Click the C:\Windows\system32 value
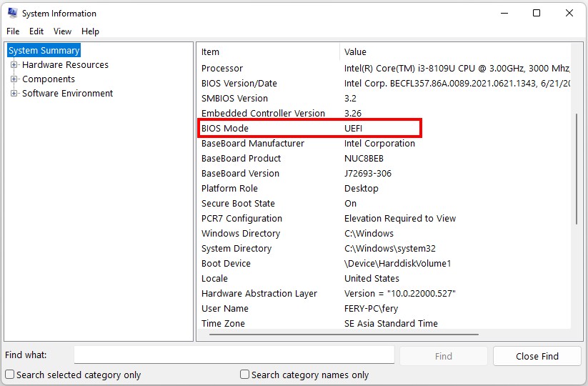 coord(389,248)
